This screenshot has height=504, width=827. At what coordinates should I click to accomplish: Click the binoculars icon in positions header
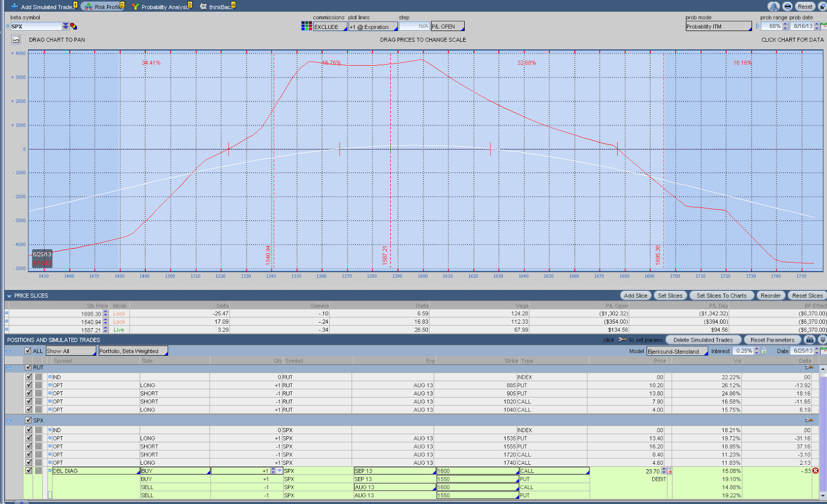pyautogui.click(x=809, y=340)
